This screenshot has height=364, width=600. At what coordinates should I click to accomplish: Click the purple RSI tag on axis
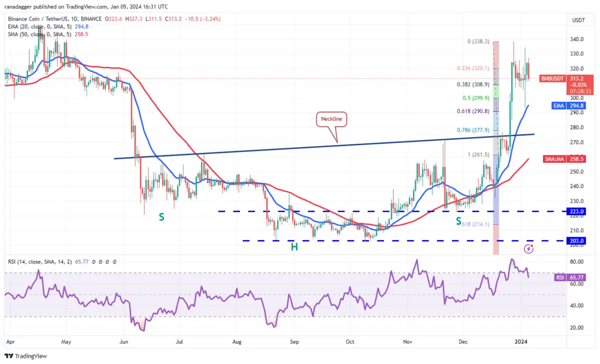(559, 277)
